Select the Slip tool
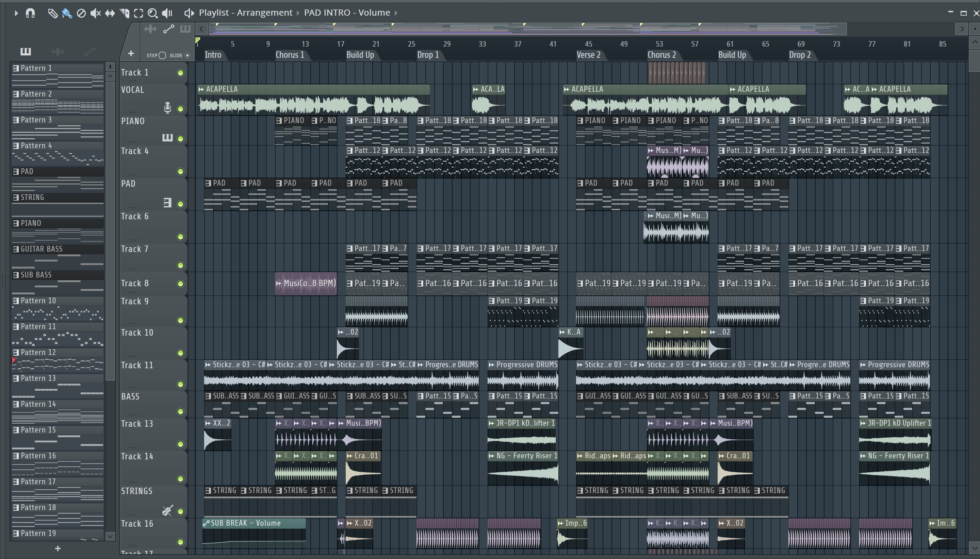Screen dimensions: 980x559 point(110,13)
